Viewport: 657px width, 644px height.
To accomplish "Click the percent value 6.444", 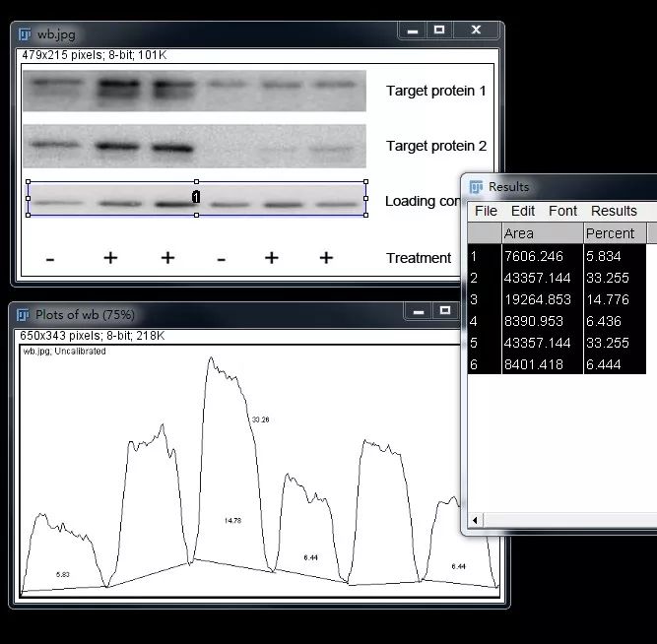I will click(x=604, y=364).
